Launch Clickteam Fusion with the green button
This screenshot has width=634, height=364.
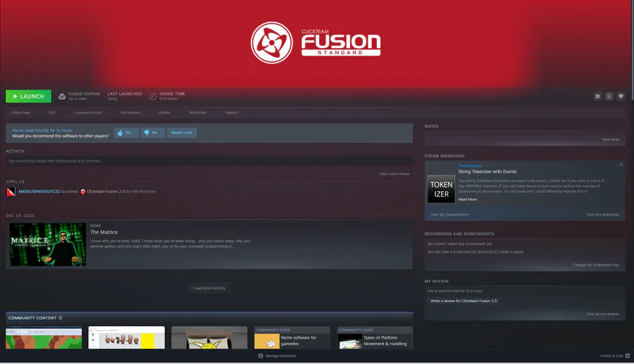tap(28, 96)
